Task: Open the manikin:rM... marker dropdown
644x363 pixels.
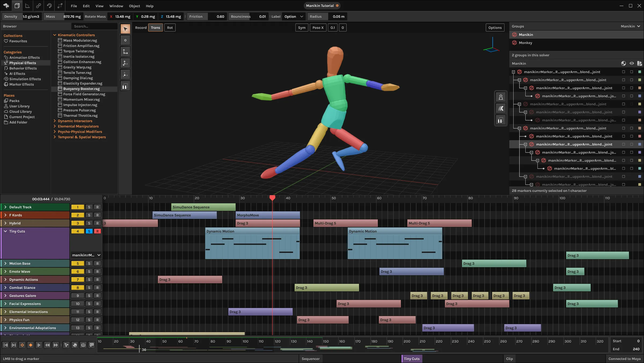Action: 86,255
